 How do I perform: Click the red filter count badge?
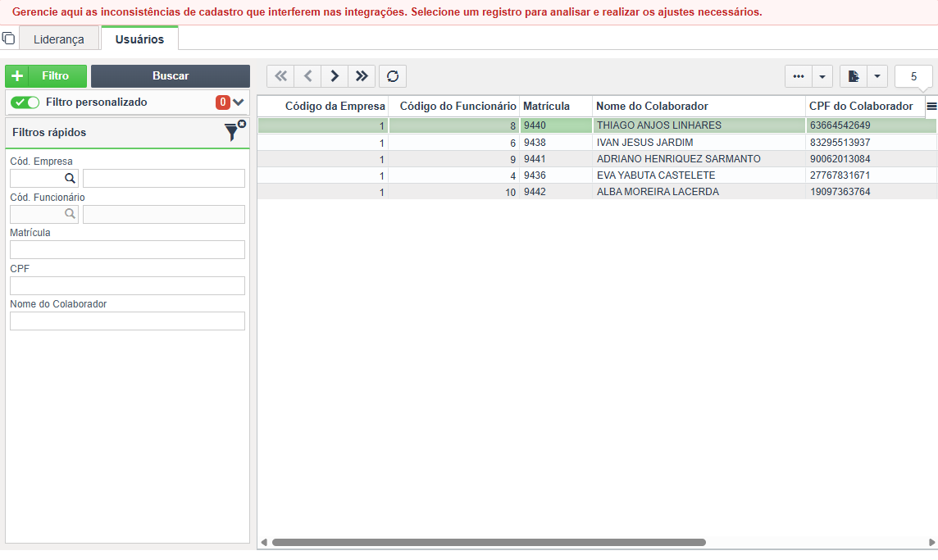[222, 102]
